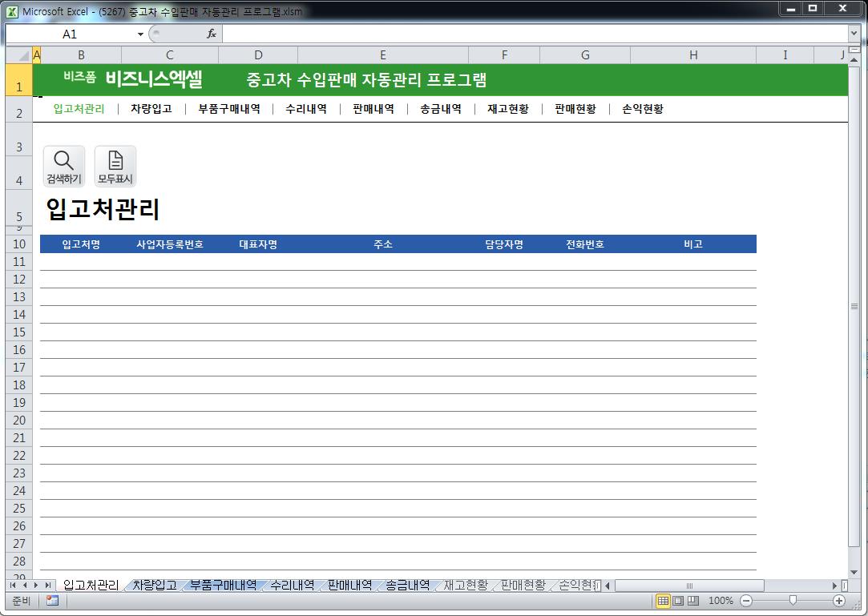
Task: Open 송금내역 in navigation menu
Action: tap(441, 109)
